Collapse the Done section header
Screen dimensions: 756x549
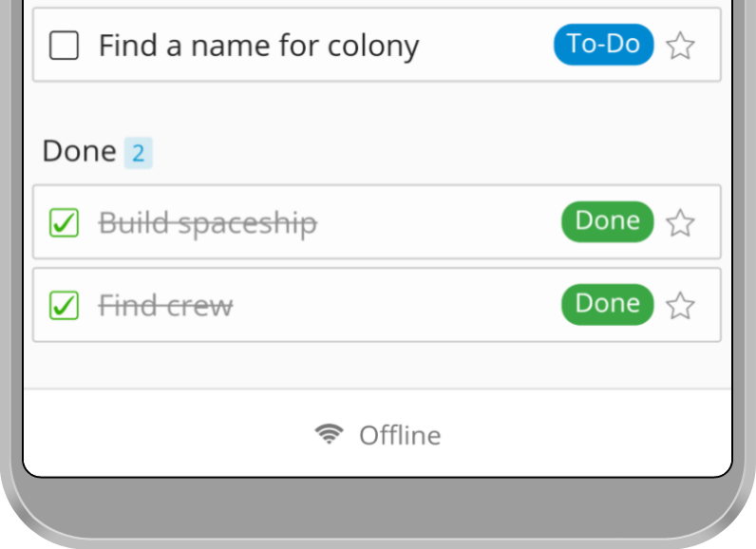pos(80,151)
